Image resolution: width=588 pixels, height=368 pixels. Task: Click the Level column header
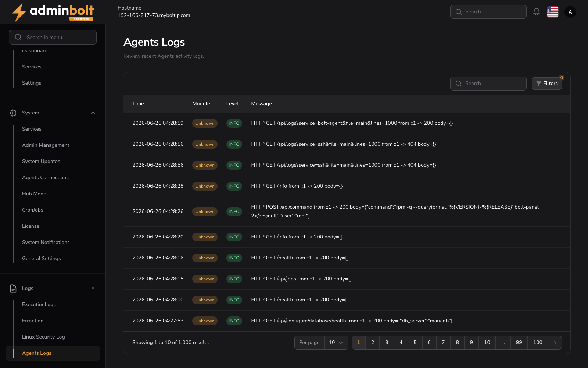pos(233,104)
